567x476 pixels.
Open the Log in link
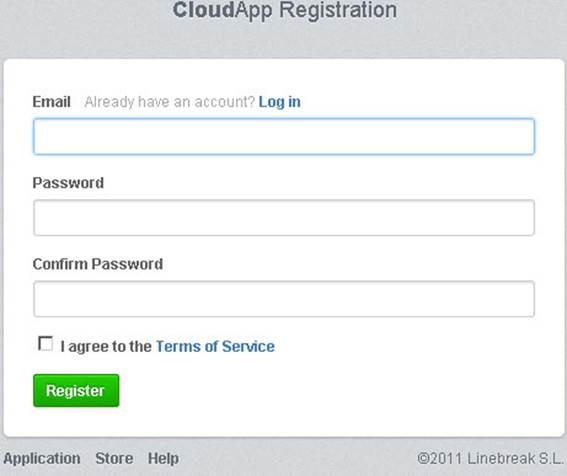(x=280, y=102)
